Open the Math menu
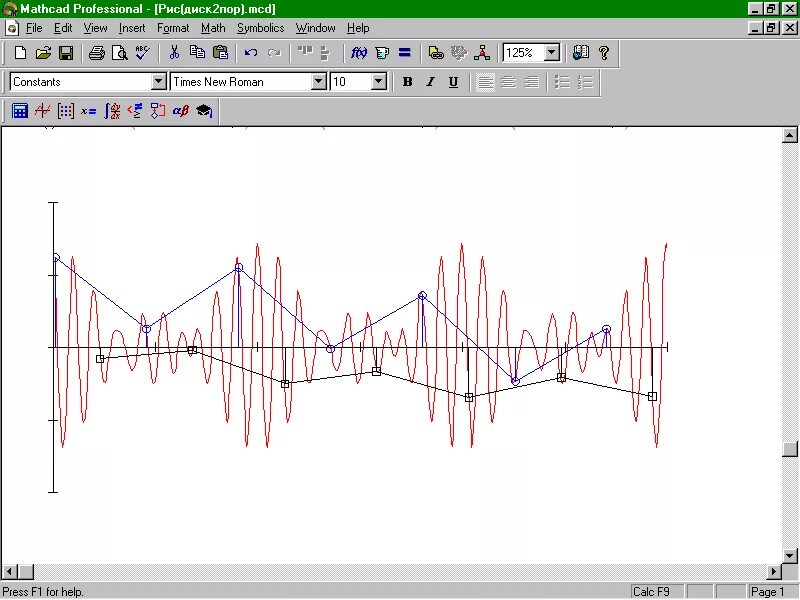 (x=213, y=28)
